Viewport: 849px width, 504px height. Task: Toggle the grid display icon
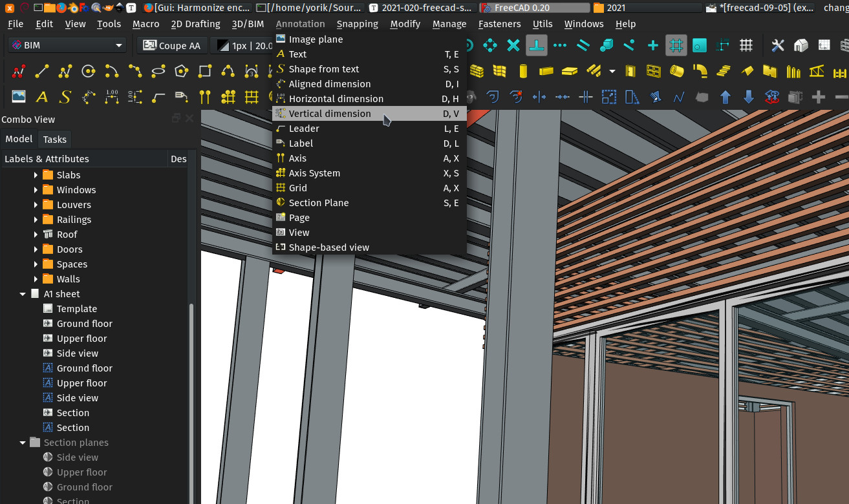[x=747, y=45]
